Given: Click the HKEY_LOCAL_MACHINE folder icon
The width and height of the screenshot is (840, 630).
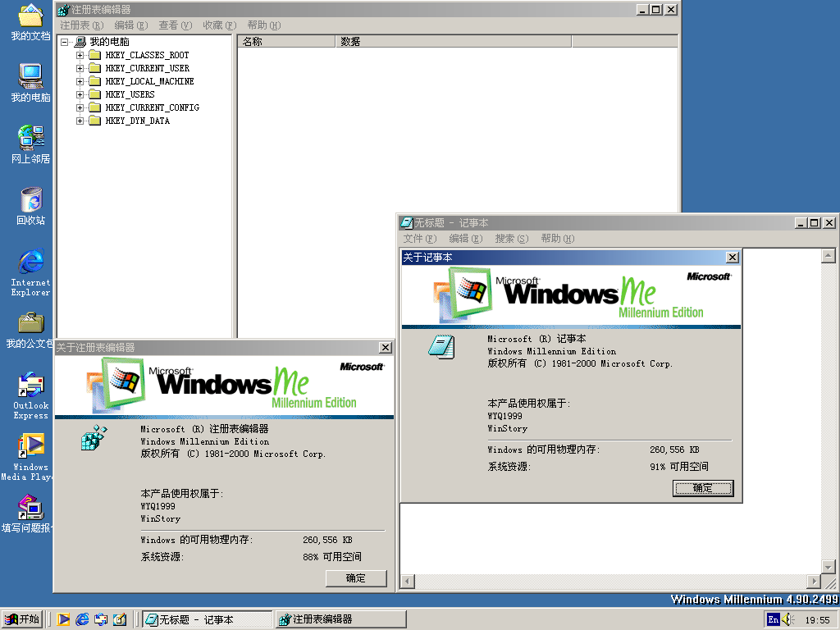Looking at the screenshot, I should 95,81.
